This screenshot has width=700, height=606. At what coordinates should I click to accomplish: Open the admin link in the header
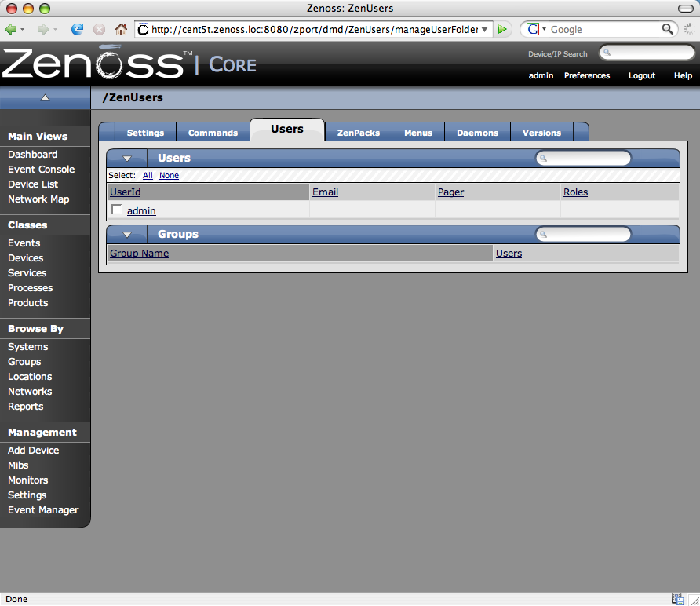coord(541,75)
